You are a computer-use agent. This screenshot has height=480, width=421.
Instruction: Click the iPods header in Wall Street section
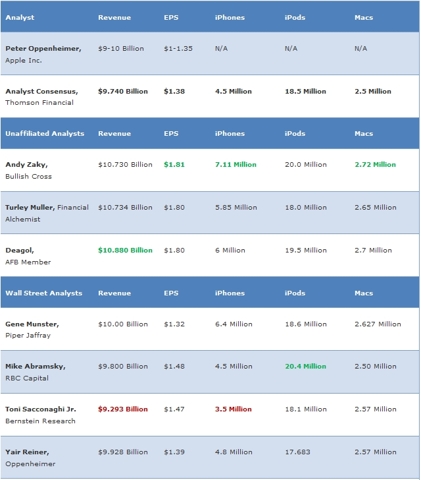pyautogui.click(x=295, y=293)
